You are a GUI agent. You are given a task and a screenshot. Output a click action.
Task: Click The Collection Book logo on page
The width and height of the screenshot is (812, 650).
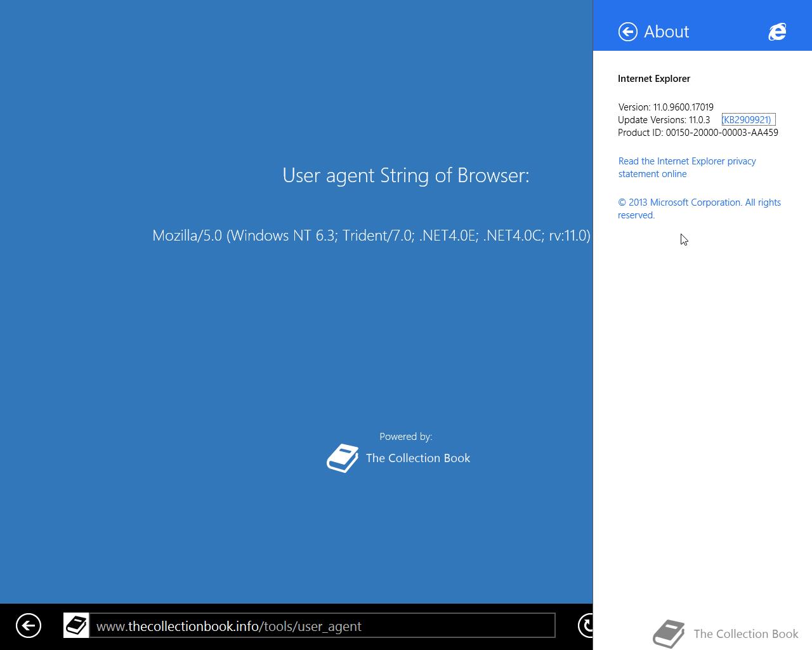point(343,458)
